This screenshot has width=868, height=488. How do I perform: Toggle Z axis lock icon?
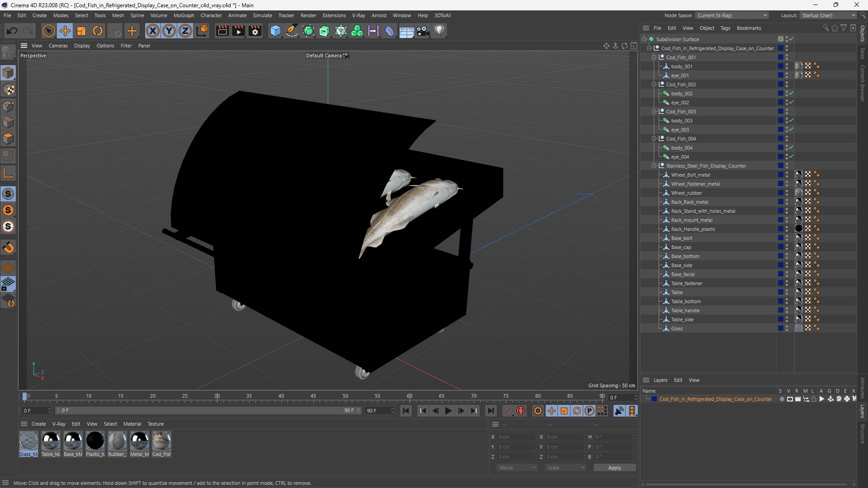click(x=185, y=31)
